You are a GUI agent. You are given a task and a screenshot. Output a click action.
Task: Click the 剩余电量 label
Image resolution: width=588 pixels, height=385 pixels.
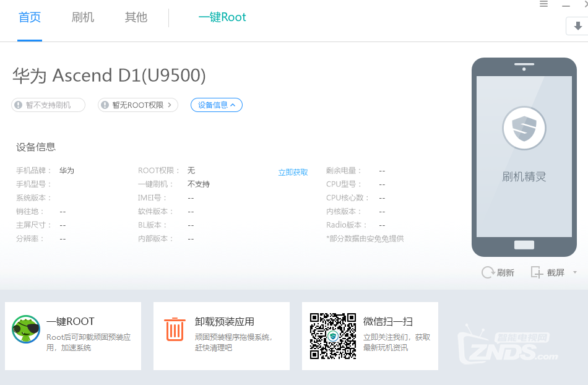pyautogui.click(x=343, y=171)
